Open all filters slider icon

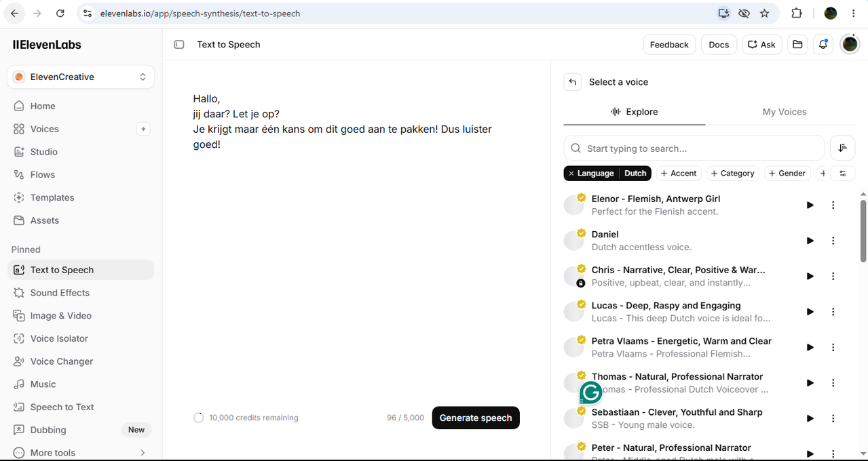tap(843, 174)
